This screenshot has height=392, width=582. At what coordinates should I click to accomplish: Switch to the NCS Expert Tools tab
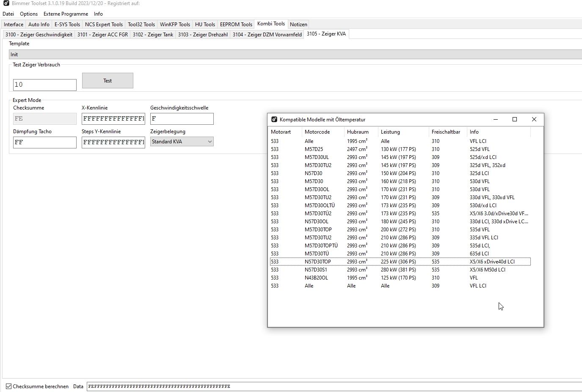(104, 25)
